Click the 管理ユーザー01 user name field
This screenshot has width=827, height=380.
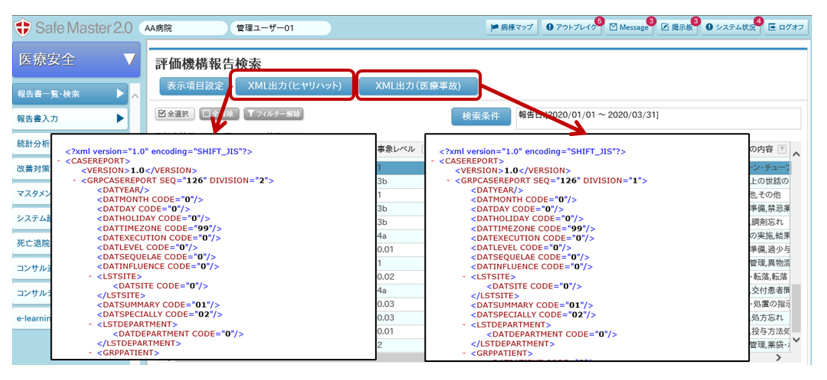coord(281,27)
